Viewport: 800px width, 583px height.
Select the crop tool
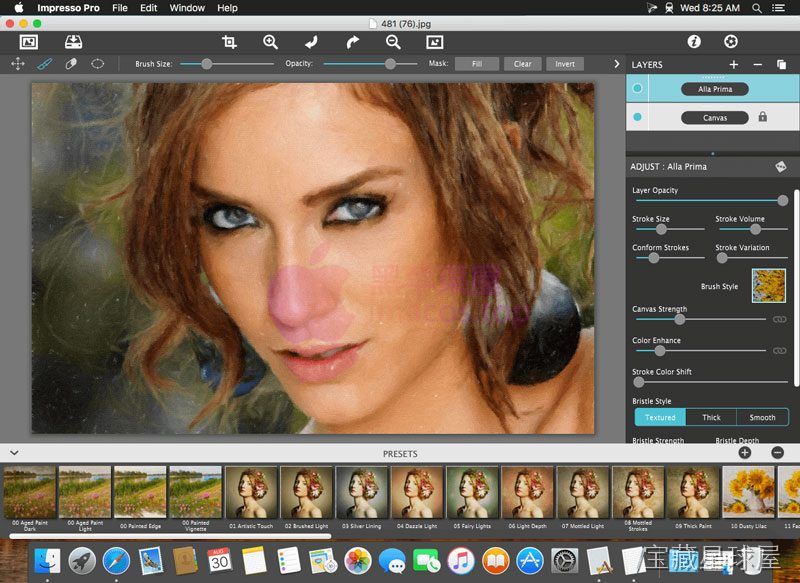(229, 42)
